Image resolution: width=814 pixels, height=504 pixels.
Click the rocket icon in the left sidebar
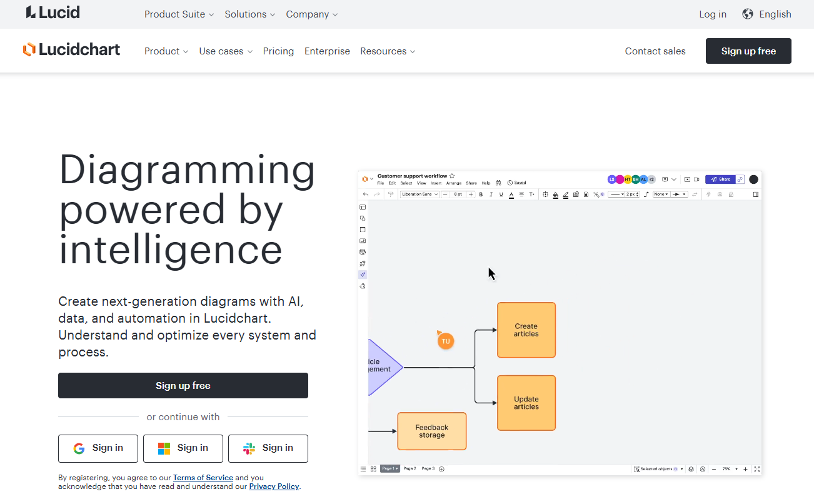pyautogui.click(x=363, y=263)
